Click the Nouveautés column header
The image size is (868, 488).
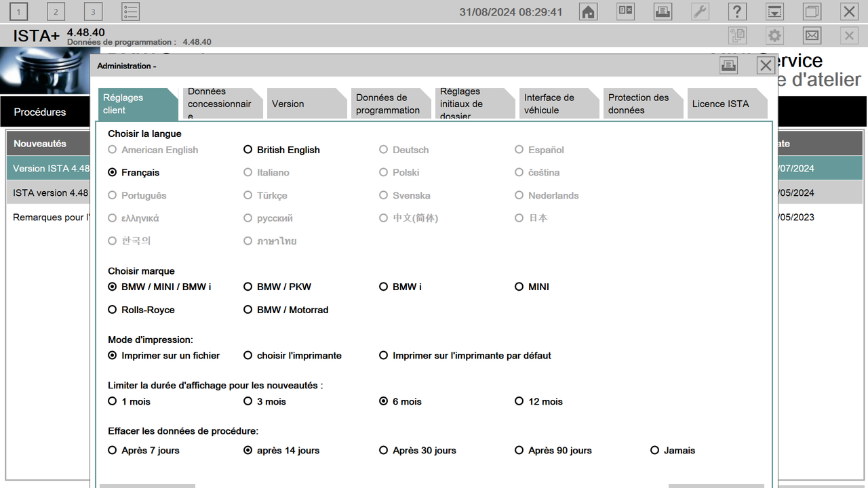[49, 144]
